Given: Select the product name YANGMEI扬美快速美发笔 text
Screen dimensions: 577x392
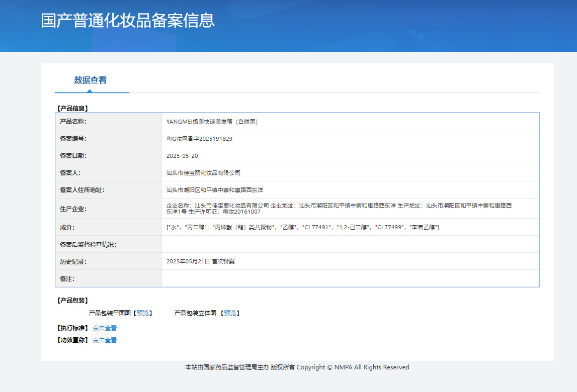Looking at the screenshot, I should (x=212, y=122).
